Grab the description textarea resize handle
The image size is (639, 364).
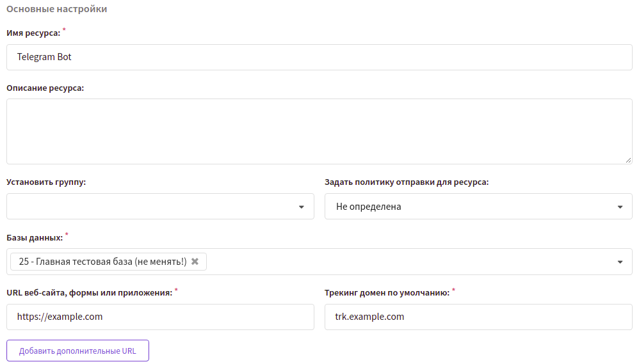628,161
